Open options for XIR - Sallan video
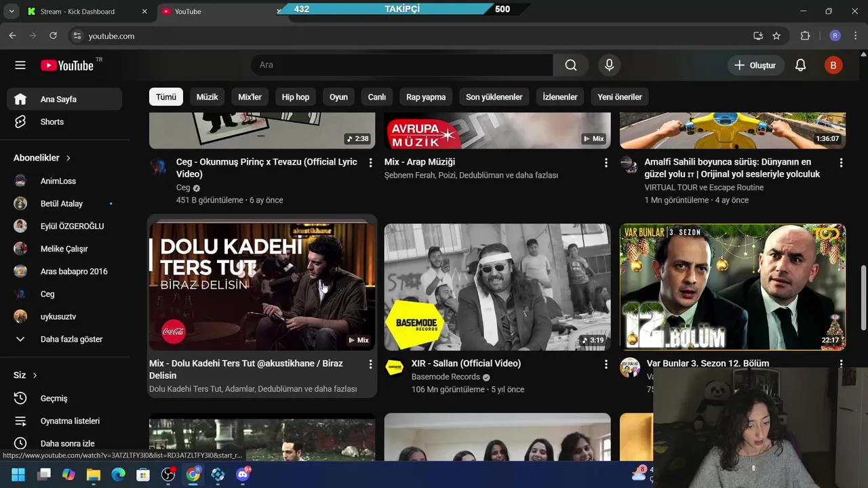This screenshot has width=868, height=488. pyautogui.click(x=606, y=364)
